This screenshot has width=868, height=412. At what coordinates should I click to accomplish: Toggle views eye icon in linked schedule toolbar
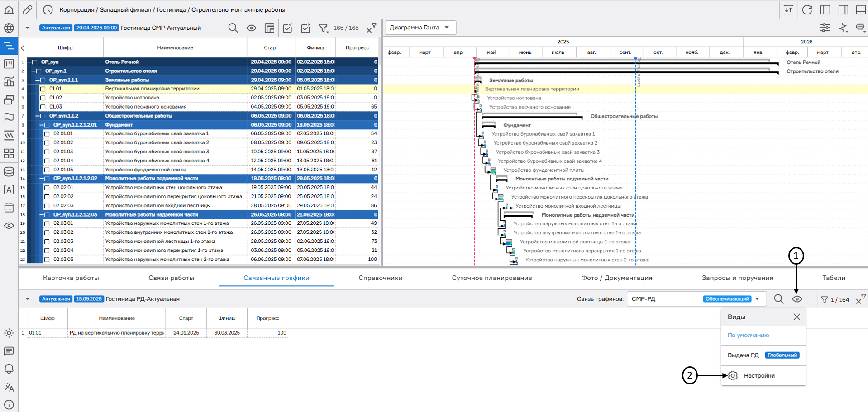[x=797, y=299]
